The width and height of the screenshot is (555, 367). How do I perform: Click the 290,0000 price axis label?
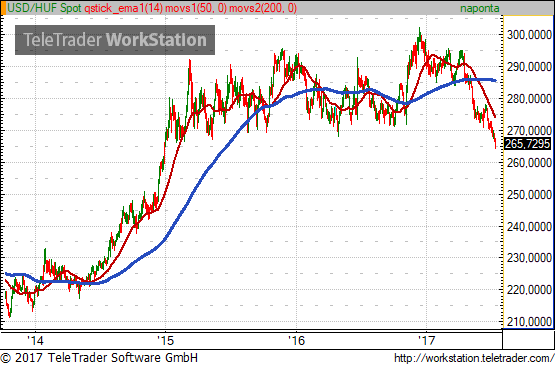pyautogui.click(x=529, y=67)
